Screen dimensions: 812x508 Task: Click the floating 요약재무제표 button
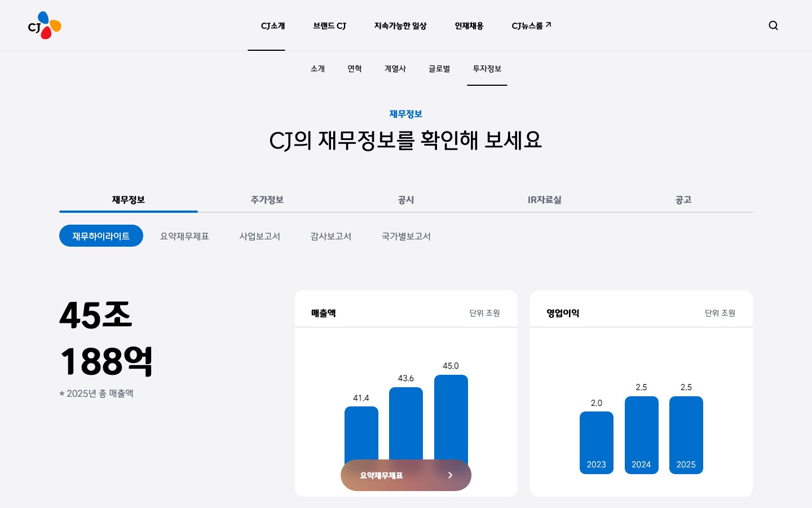click(x=406, y=475)
